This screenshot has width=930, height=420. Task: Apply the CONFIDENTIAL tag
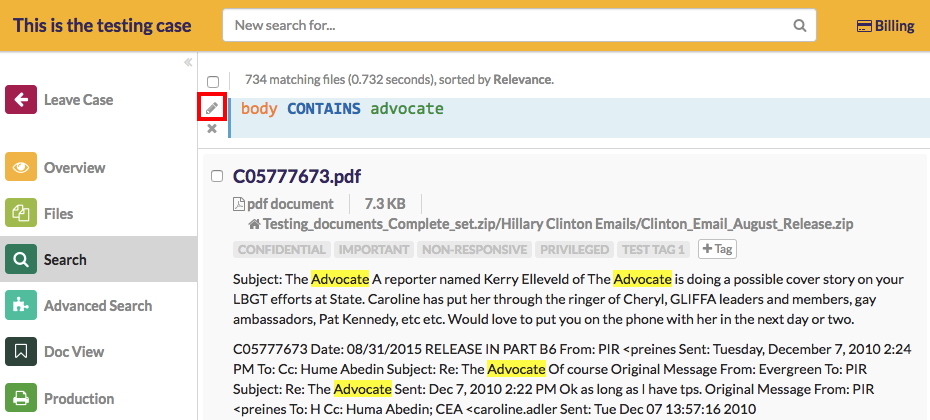click(281, 250)
